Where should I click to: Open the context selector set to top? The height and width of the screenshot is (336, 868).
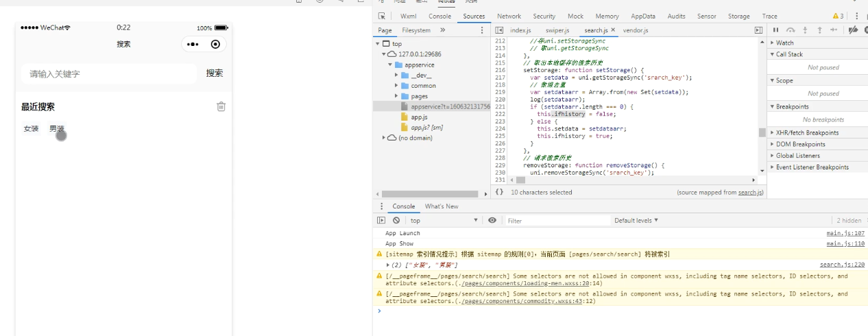pyautogui.click(x=444, y=220)
